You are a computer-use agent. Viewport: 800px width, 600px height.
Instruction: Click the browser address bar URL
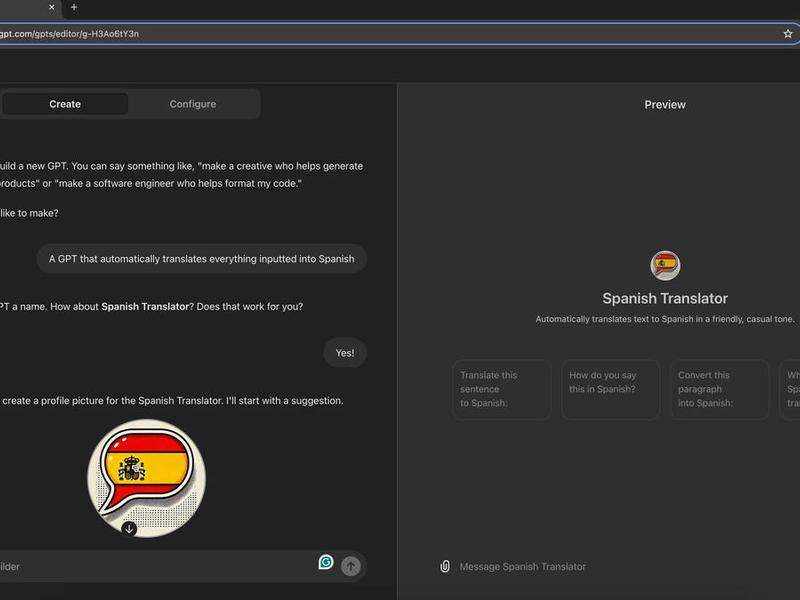click(69, 34)
